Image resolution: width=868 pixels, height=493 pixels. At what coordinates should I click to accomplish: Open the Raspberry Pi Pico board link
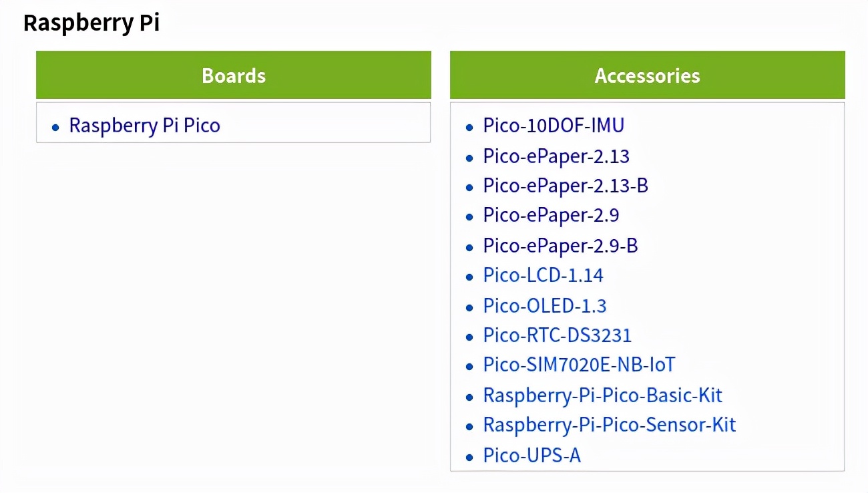(x=144, y=126)
